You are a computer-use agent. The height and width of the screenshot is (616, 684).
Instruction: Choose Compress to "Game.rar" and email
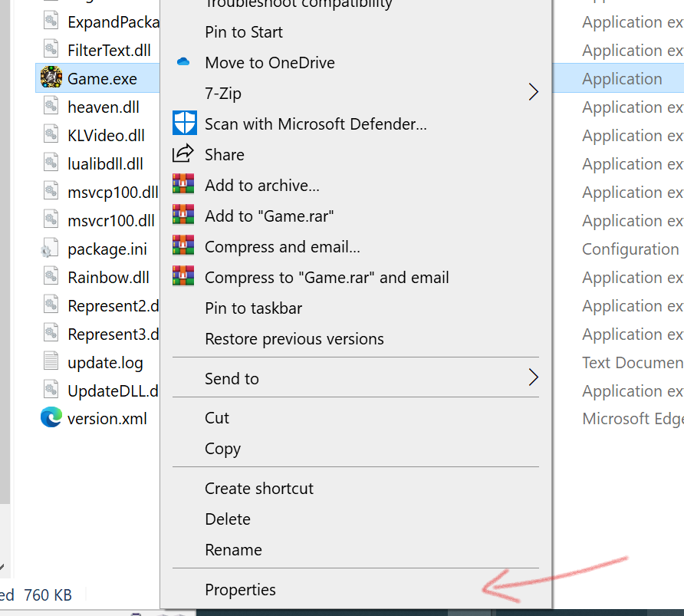(x=327, y=278)
